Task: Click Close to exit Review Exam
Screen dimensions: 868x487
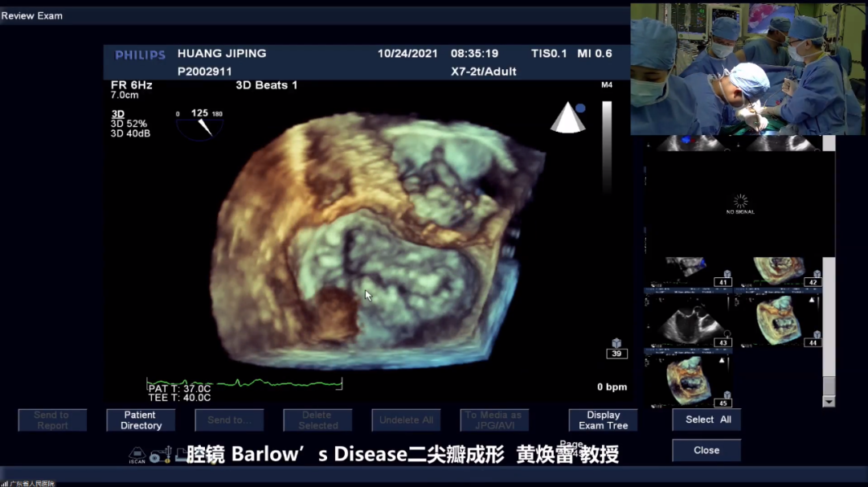Action: point(706,450)
